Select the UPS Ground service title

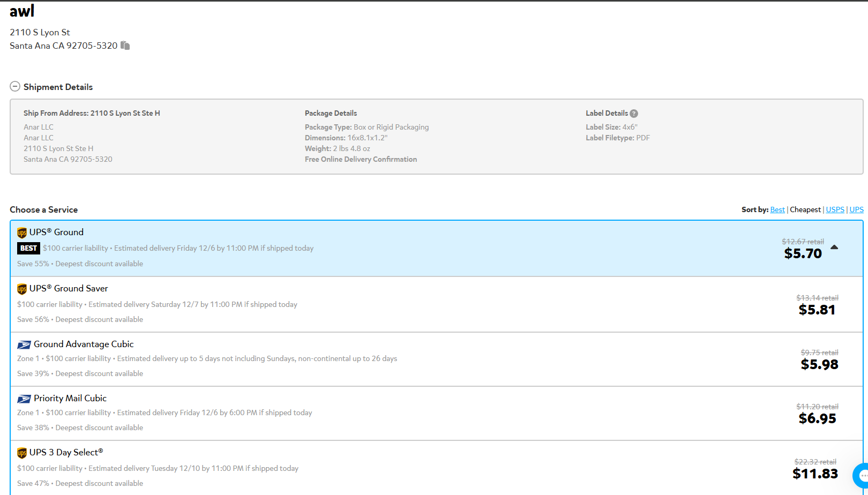pyautogui.click(x=56, y=232)
